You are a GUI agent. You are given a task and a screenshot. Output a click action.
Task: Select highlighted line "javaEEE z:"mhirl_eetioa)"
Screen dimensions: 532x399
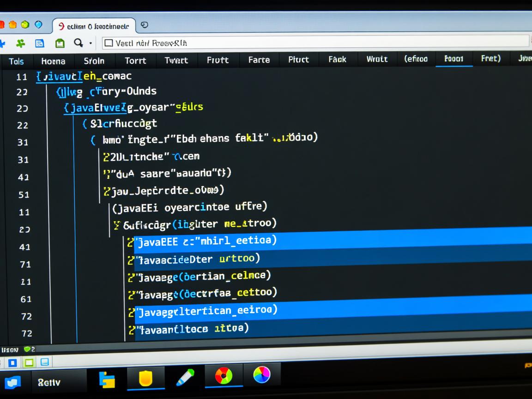coord(206,240)
